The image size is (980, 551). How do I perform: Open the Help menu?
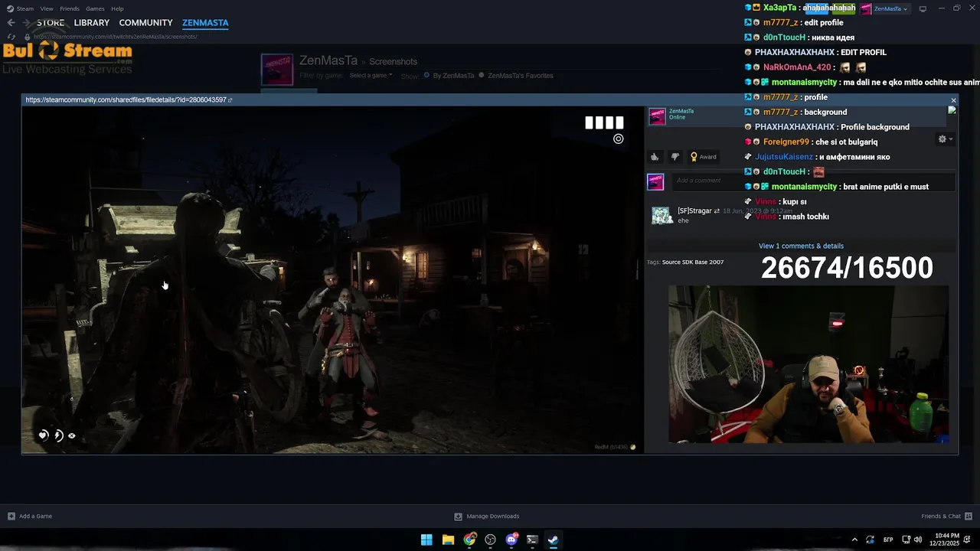coord(117,8)
